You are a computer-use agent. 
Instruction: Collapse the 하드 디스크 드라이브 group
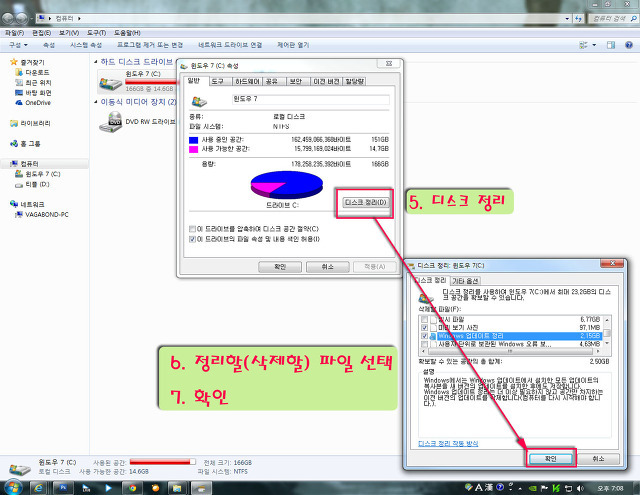click(96, 62)
